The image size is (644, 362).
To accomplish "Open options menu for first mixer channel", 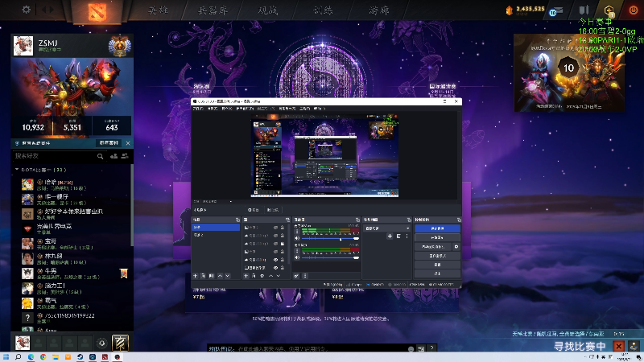I will [x=297, y=231].
